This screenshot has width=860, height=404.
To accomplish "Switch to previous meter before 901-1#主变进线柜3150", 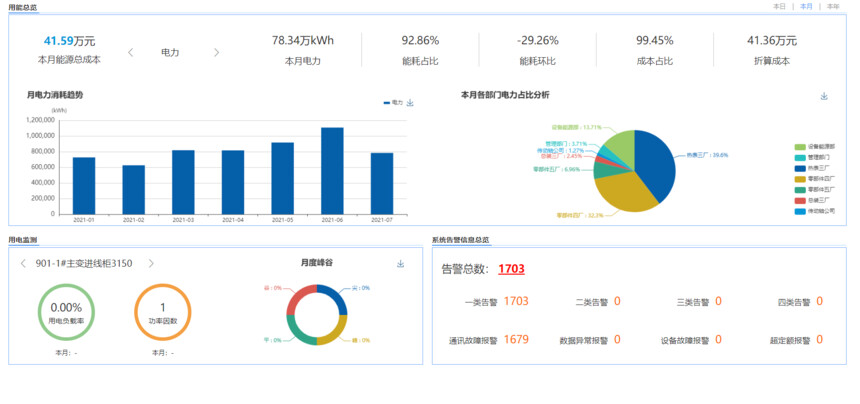I will click(23, 264).
